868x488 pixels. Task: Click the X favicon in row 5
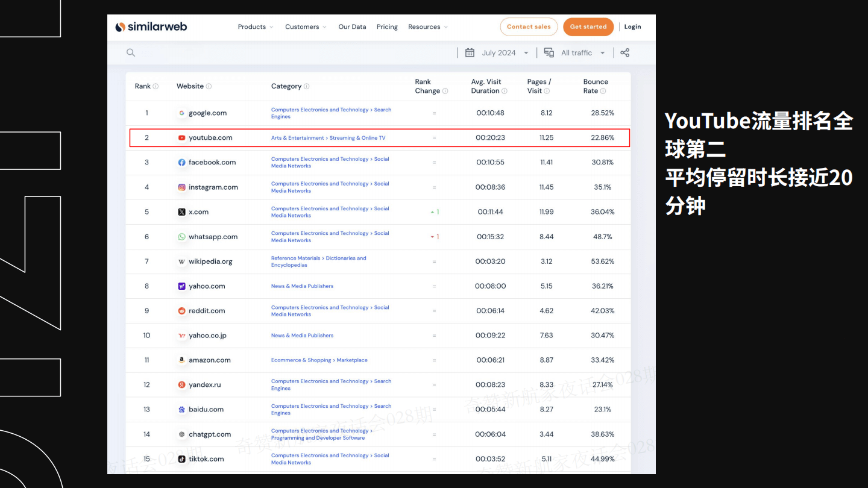point(181,211)
